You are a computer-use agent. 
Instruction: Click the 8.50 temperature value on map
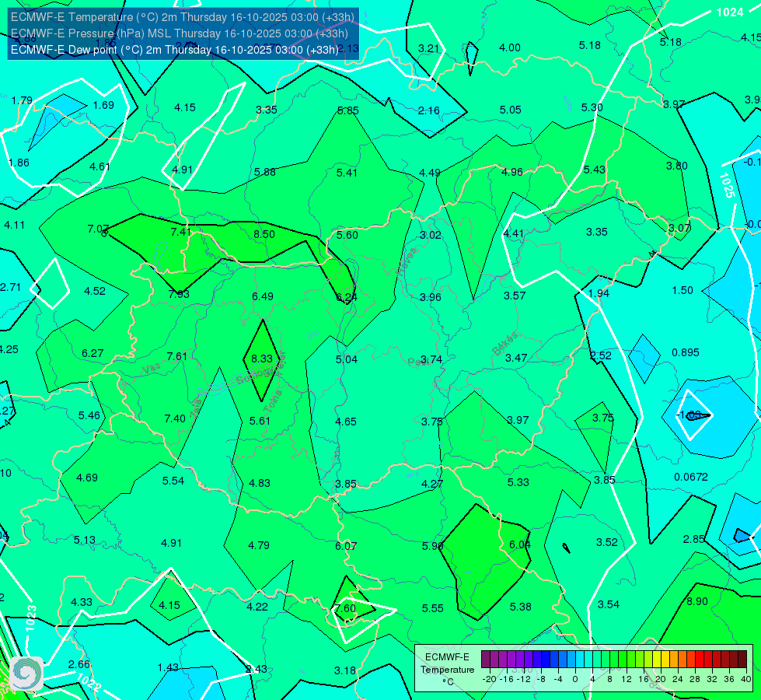[264, 234]
